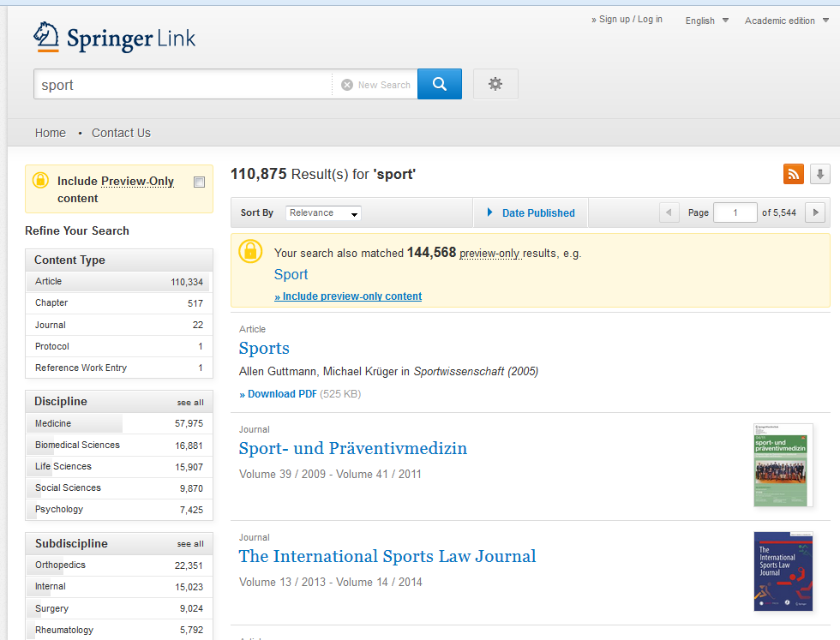Tick the Include Preview-Only content checkbox
Image resolution: width=840 pixels, height=640 pixels.
click(x=199, y=182)
